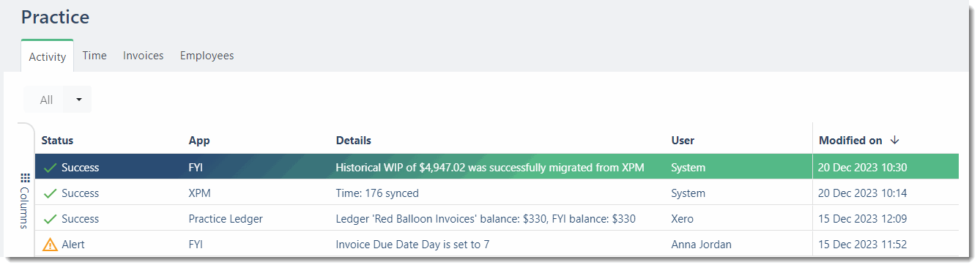Open the Invoice Due Date Day alert
The height and width of the screenshot is (268, 980).
pyautogui.click(x=412, y=245)
